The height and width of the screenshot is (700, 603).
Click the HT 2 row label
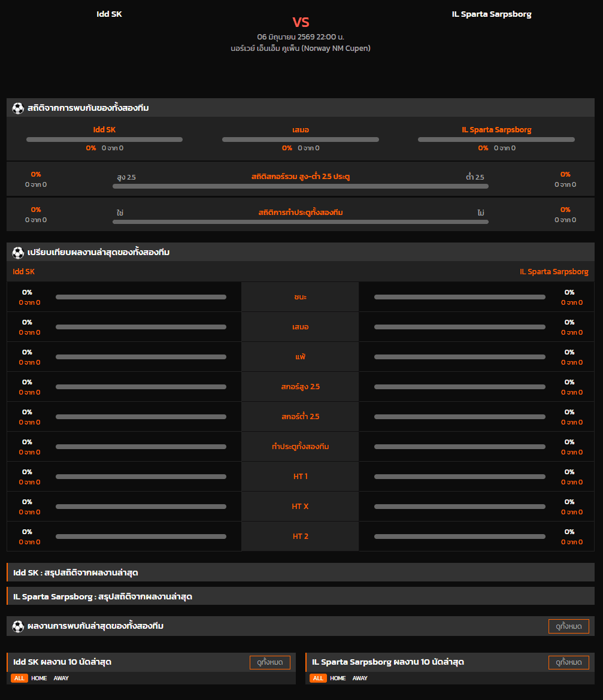point(301,536)
